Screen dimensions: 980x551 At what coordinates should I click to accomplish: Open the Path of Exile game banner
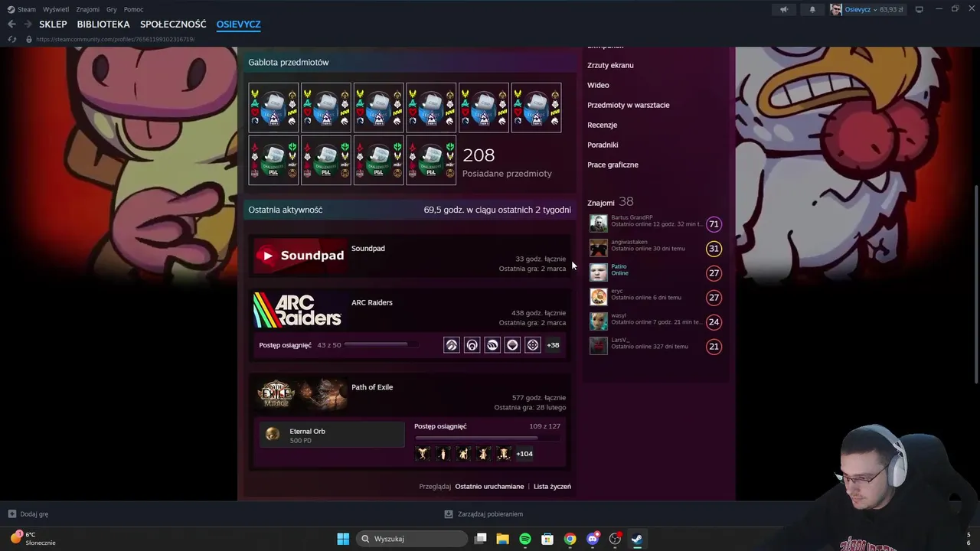[299, 395]
